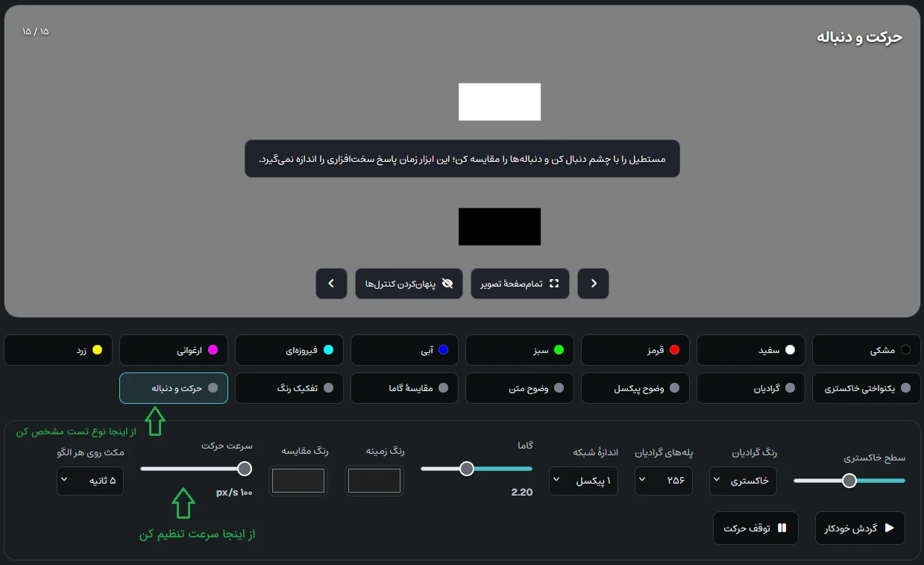Image resolution: width=924 pixels, height=565 pixels.
Task: Select the blue (آبی) test pattern
Action: click(x=404, y=350)
